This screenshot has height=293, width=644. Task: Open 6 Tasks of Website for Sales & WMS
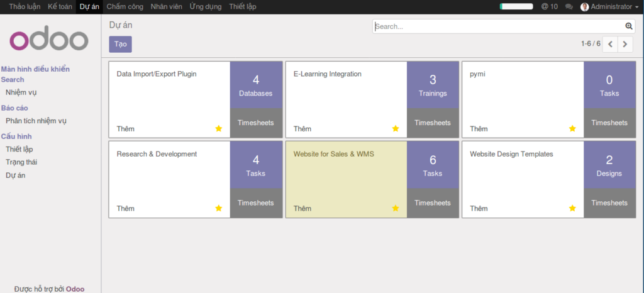tap(433, 165)
